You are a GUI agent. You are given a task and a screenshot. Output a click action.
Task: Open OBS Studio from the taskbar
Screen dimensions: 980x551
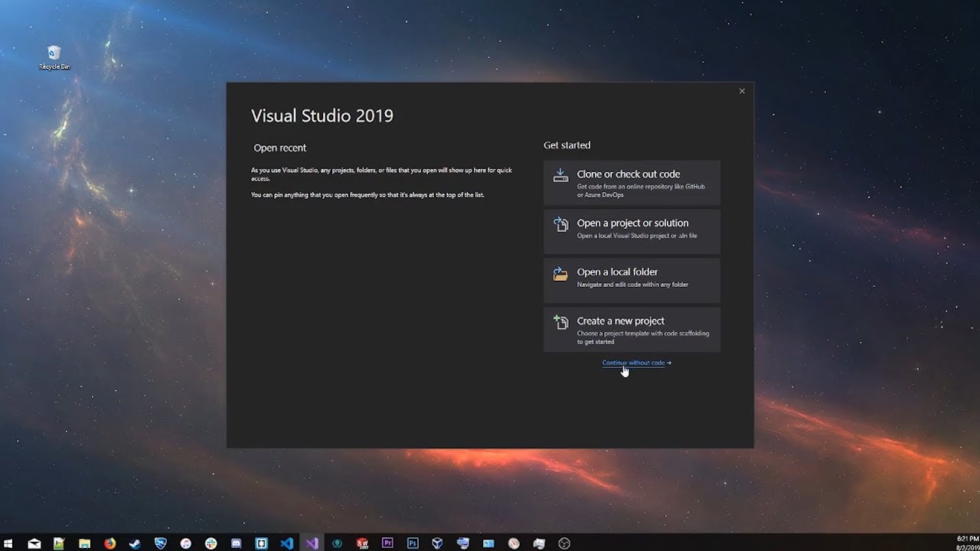(564, 543)
